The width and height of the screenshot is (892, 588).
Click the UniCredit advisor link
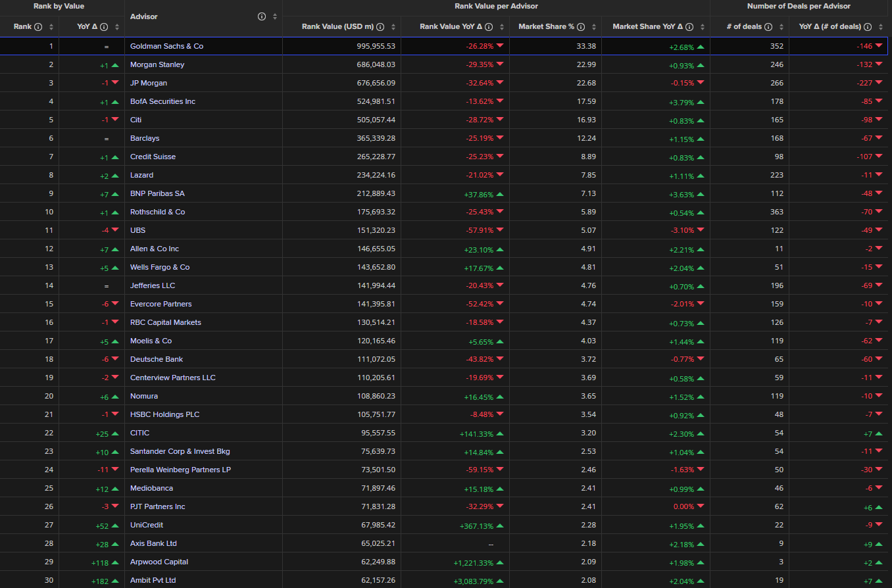point(147,525)
